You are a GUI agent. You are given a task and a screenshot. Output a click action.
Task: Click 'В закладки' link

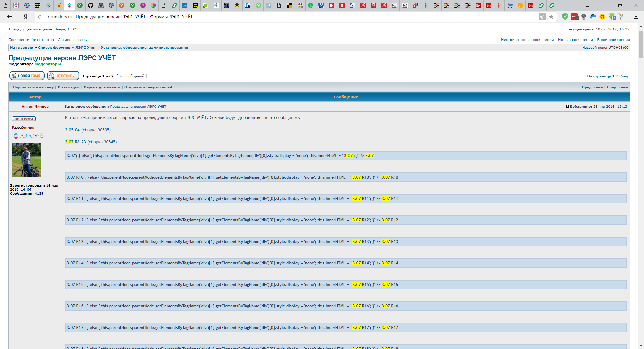point(69,87)
